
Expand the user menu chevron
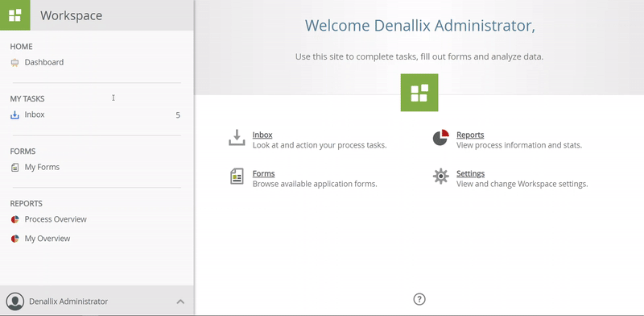point(180,301)
